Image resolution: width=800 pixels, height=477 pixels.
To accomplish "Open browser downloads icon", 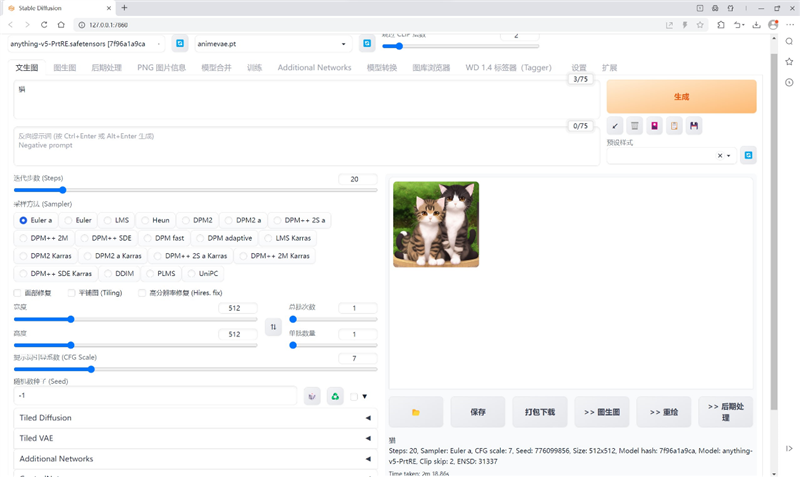I will (757, 24).
